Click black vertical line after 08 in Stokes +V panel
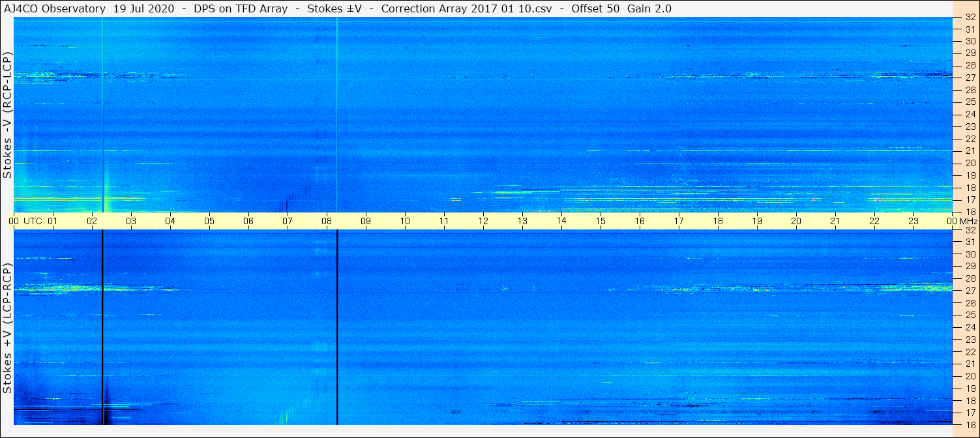980x438 pixels. click(x=337, y=327)
